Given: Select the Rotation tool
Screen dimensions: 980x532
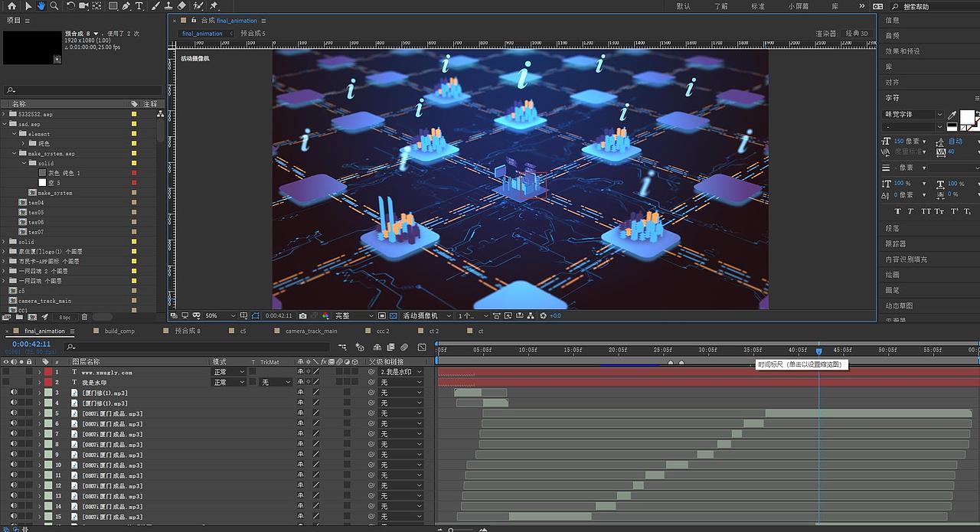Looking at the screenshot, I should tap(70, 5).
